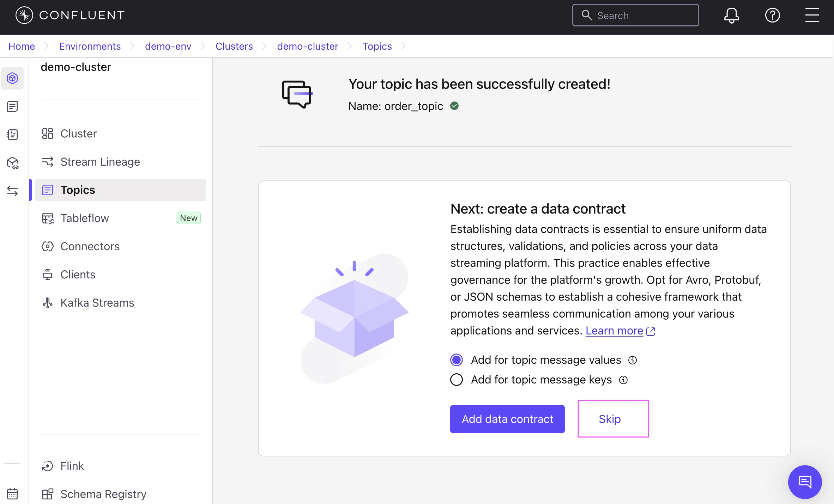This screenshot has height=504, width=834.
Task: Click the Clients icon in the sidebar
Action: pos(48,275)
